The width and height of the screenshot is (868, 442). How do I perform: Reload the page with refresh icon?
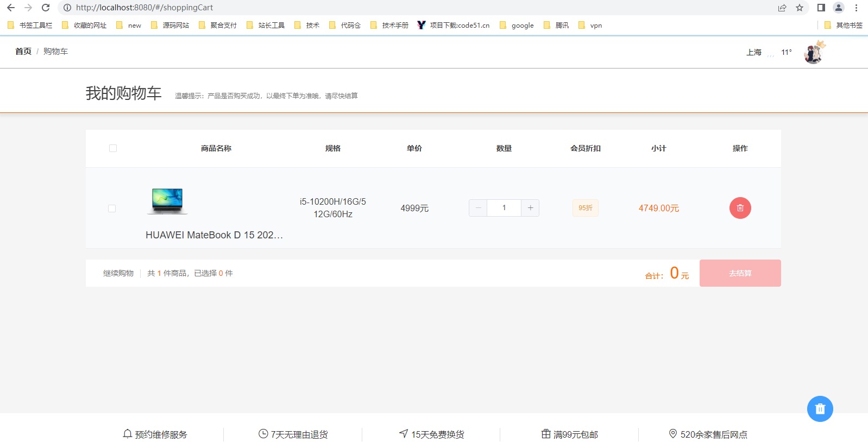(46, 8)
